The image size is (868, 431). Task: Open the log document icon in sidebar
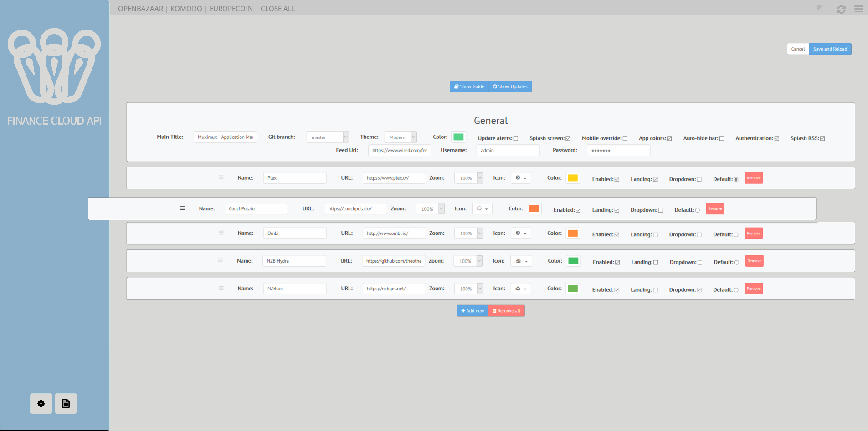click(66, 404)
